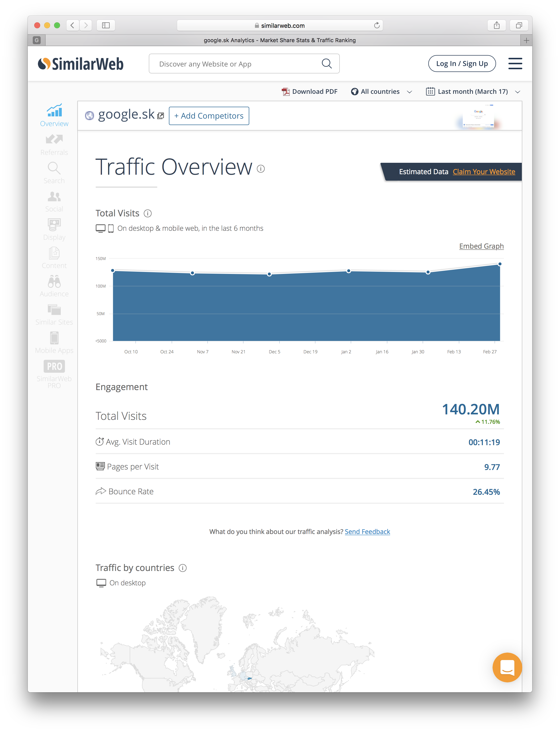Open the Mobile Apps sidebar section
The width and height of the screenshot is (560, 732).
click(54, 343)
